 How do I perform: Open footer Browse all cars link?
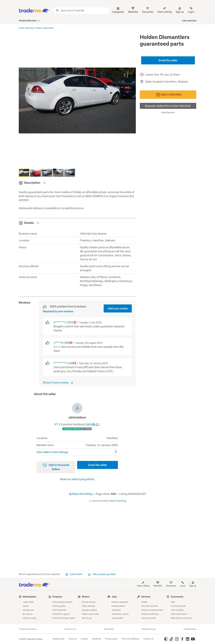(x=89, y=602)
